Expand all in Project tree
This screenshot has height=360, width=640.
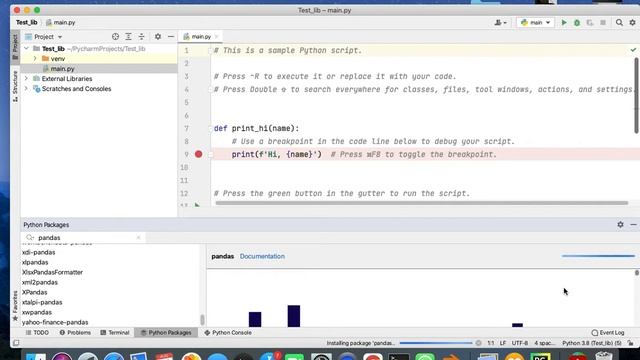pos(128,37)
